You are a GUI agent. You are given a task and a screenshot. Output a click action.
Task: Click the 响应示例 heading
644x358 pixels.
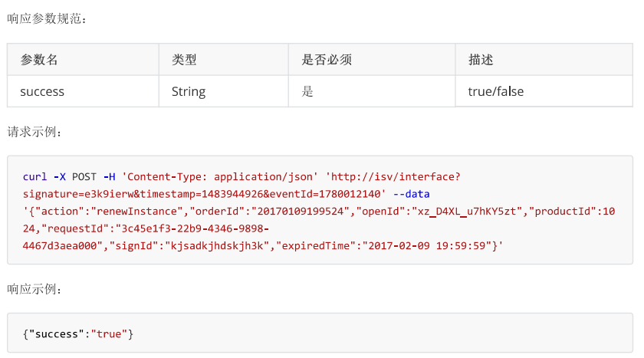(34, 289)
